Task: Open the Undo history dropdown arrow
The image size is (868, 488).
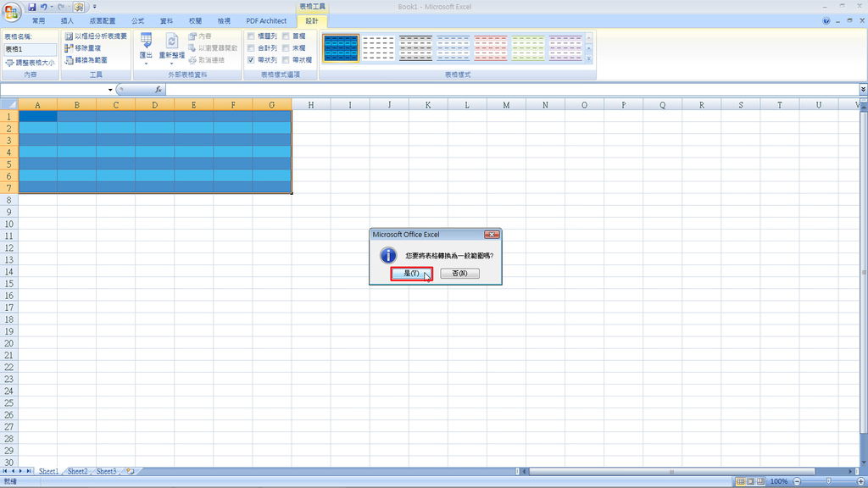Action: point(52,7)
